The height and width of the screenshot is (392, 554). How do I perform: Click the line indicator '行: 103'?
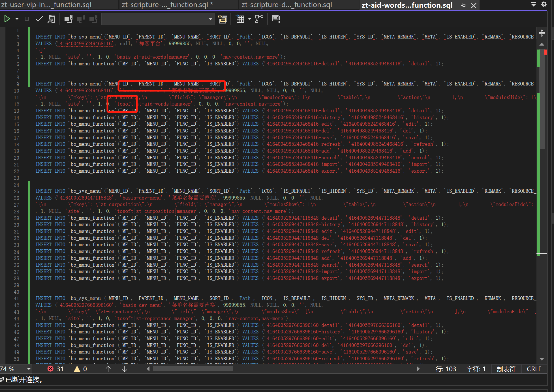pos(446,369)
